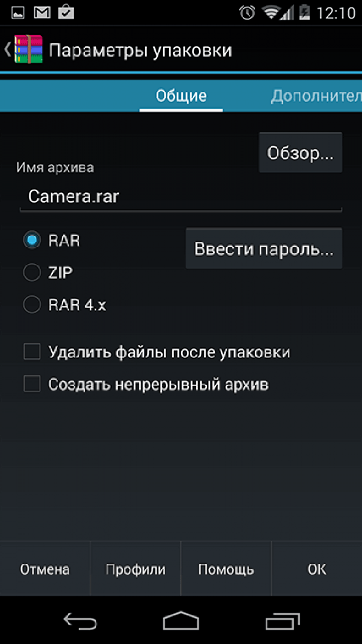Select the RAR 4.x radio button
Image resolution: width=362 pixels, height=644 pixels.
click(32, 305)
